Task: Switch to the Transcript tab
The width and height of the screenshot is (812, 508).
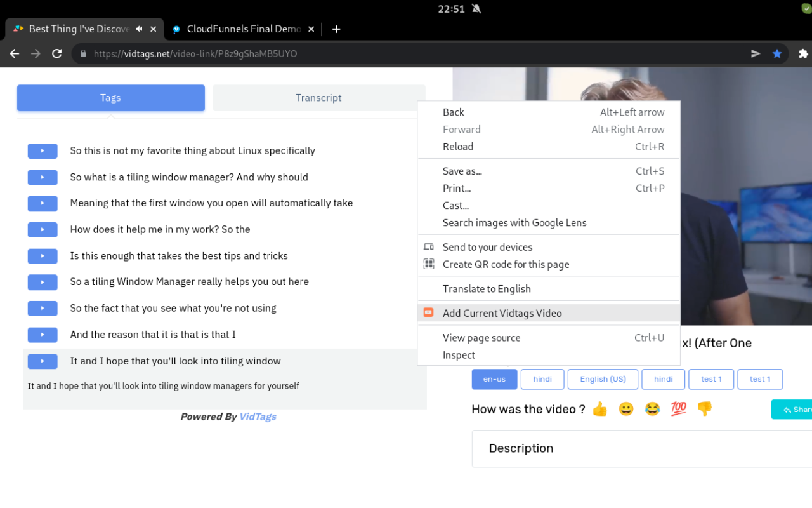Action: (318, 98)
